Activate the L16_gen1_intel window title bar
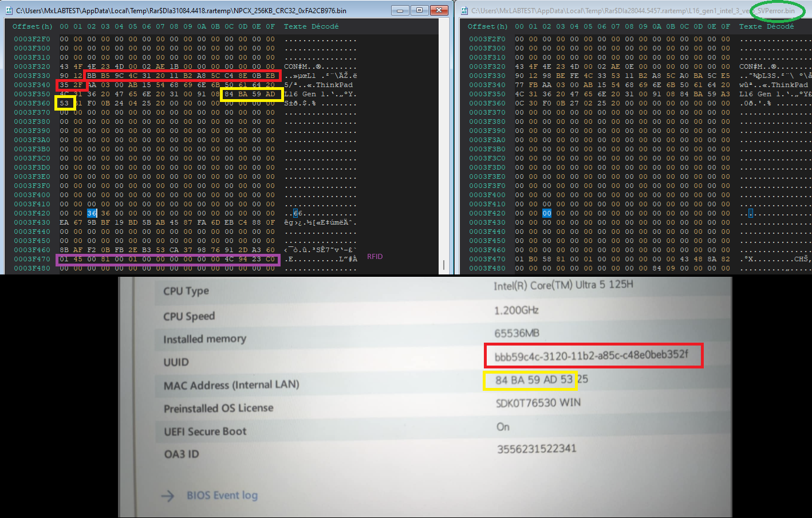Image resolution: width=812 pixels, height=518 pixels. click(x=633, y=10)
